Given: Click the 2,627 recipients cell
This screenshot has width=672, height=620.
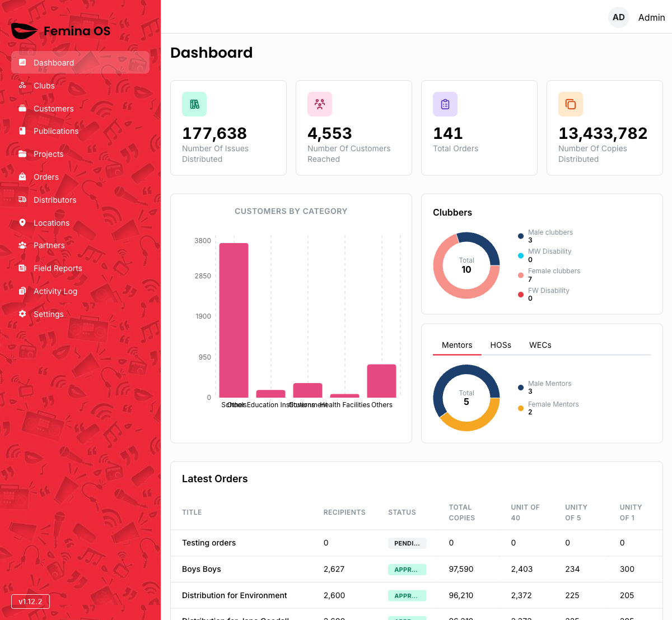Looking at the screenshot, I should [334, 569].
